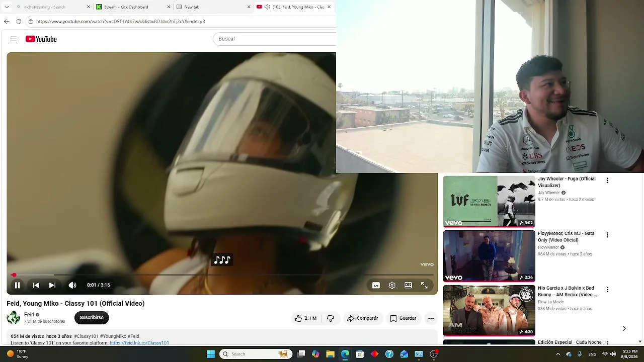Reload the YouTube page
644x362 pixels.
[19, 22]
